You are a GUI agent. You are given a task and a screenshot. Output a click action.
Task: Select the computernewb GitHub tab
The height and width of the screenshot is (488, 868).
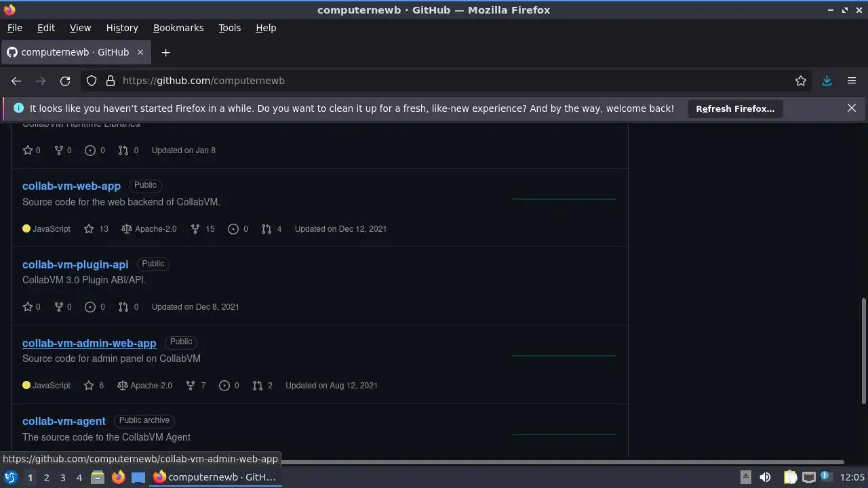(76, 52)
